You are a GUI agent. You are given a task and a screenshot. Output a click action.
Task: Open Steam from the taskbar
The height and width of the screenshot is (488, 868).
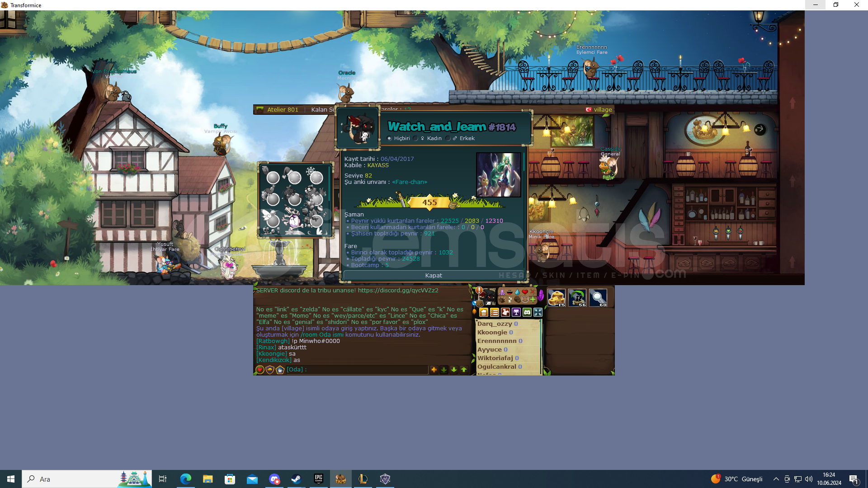(296, 479)
